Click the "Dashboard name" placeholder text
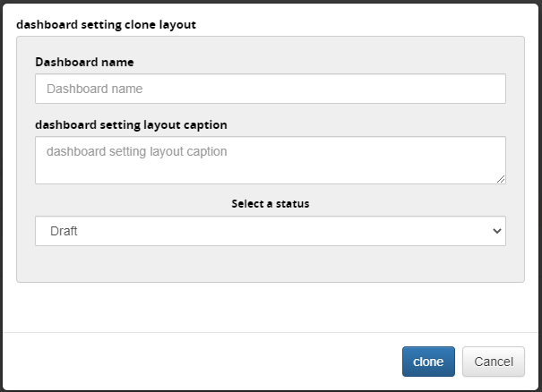Image resolution: width=542 pixels, height=392 pixels. [x=94, y=89]
